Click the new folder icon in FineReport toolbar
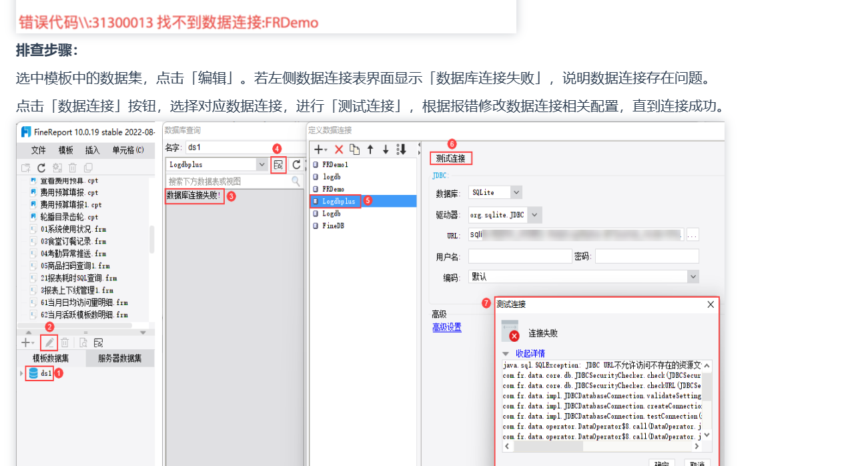This screenshot has height=466, width=868. point(25,168)
